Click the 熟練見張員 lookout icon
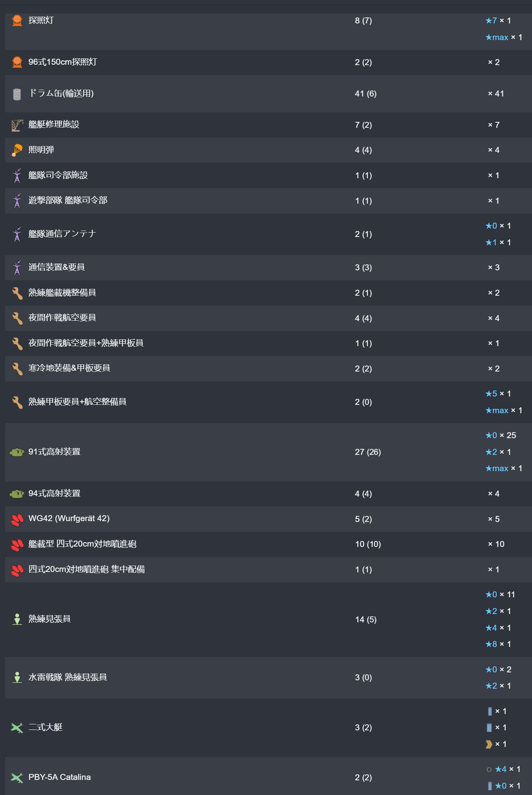This screenshot has width=532, height=795. click(17, 619)
